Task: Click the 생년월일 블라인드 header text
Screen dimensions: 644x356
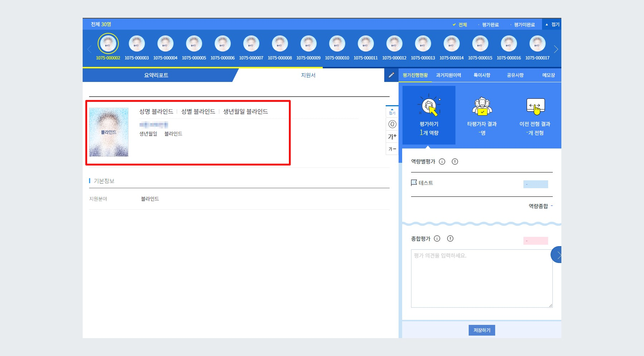Action: point(246,112)
